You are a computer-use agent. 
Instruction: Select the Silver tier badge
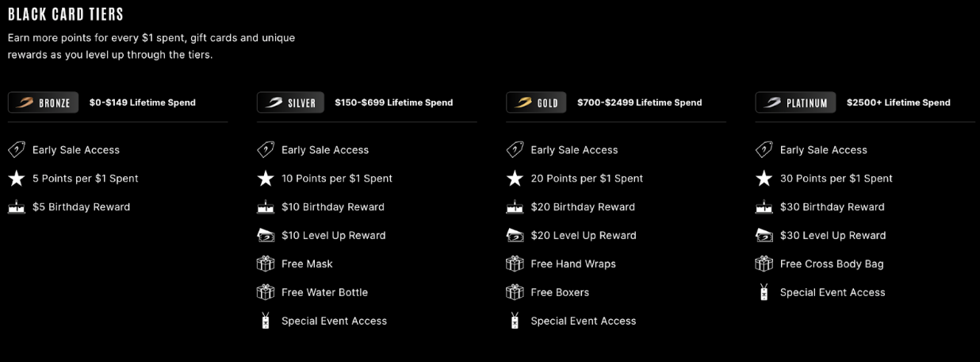click(x=290, y=102)
